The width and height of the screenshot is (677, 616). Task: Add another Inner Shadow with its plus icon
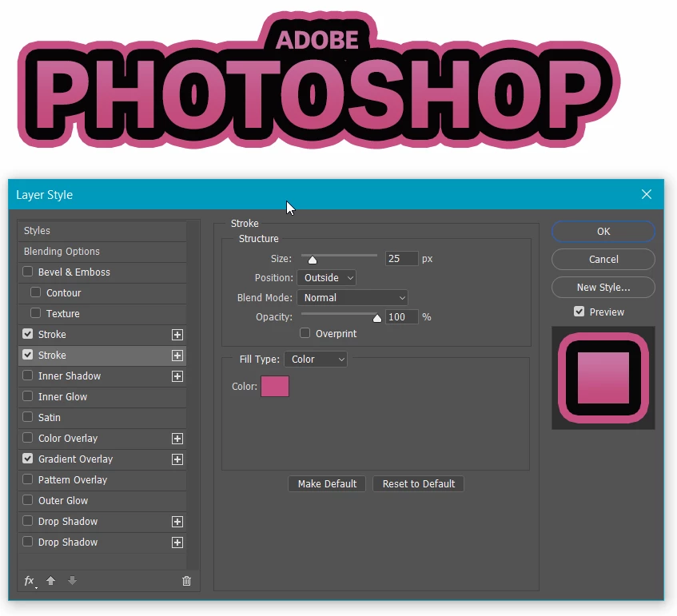177,376
